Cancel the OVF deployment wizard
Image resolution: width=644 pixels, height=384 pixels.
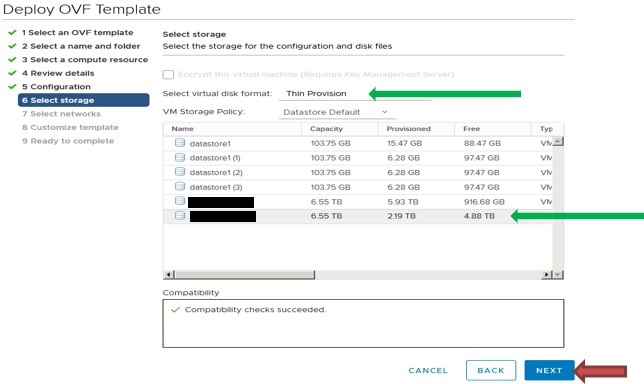coord(428,370)
